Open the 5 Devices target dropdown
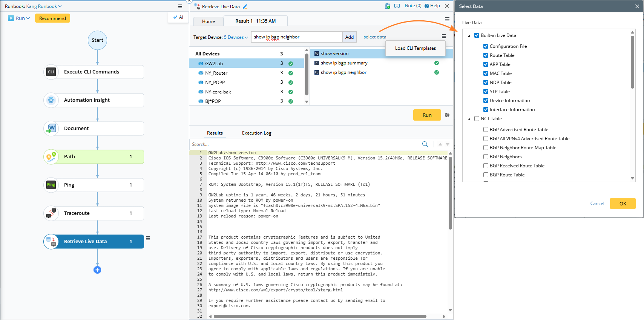This screenshot has width=644, height=320. tap(236, 37)
